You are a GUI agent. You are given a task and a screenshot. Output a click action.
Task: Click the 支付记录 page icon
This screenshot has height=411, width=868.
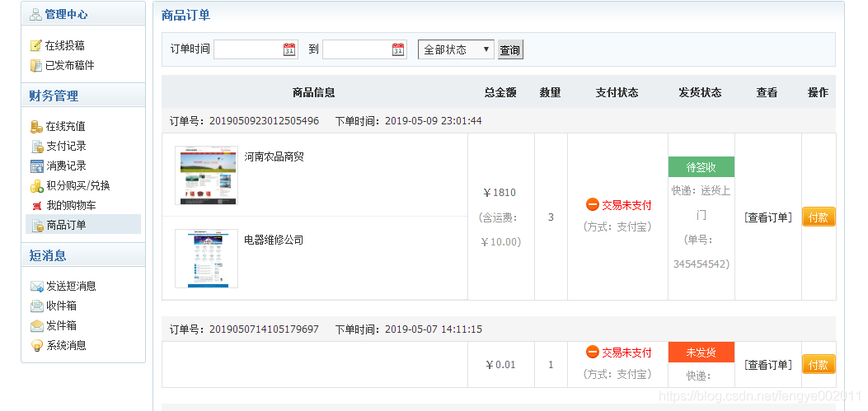click(x=37, y=147)
